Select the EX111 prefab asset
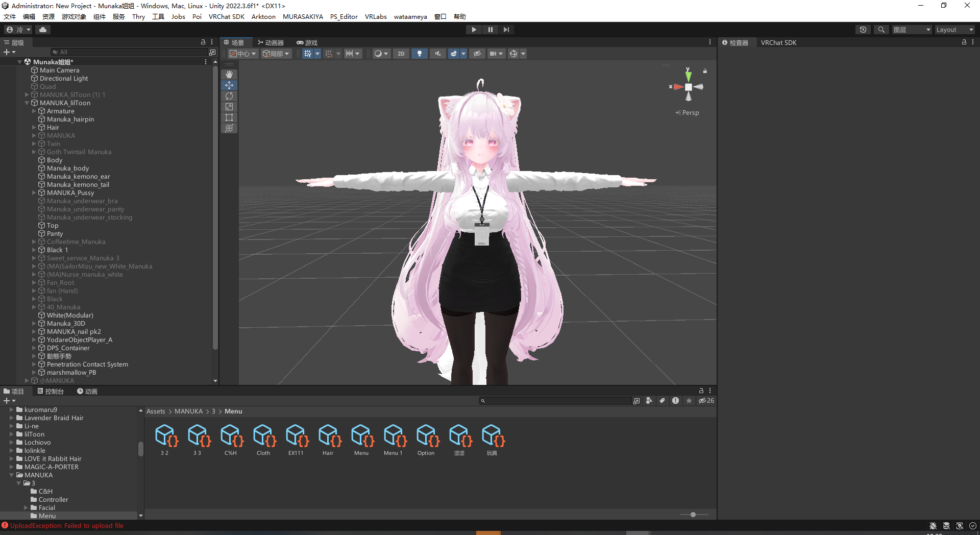This screenshot has height=535, width=980. (296, 440)
